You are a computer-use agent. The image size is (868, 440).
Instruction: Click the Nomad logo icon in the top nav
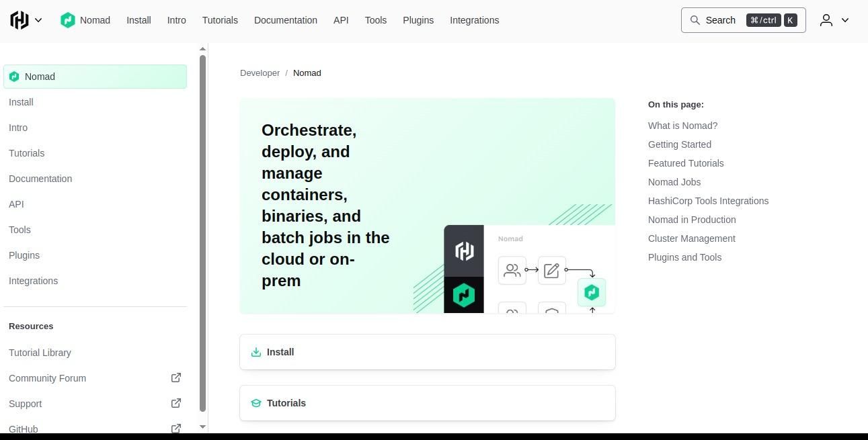(x=67, y=20)
